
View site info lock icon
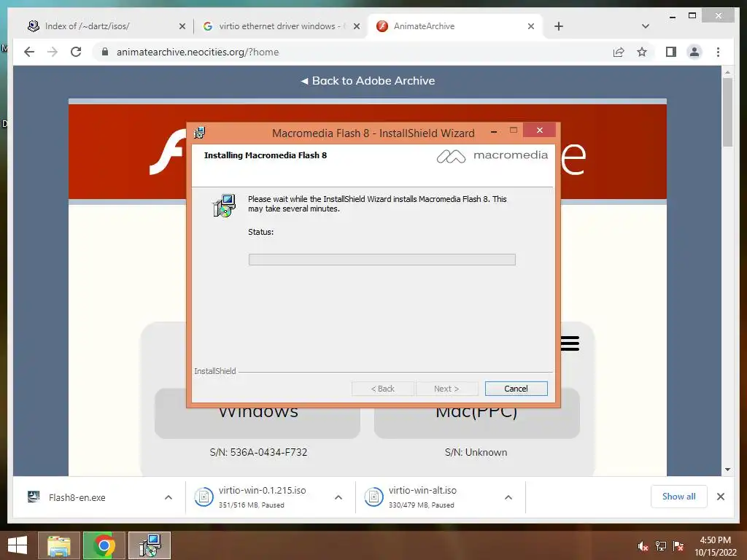(x=105, y=52)
